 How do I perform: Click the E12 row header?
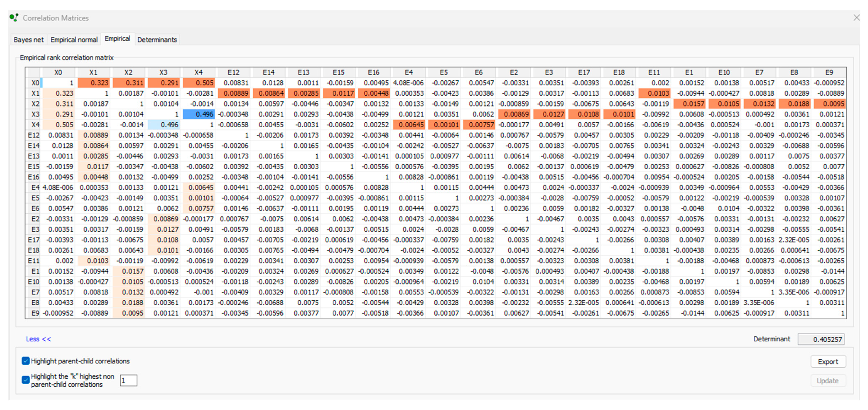pyautogui.click(x=33, y=135)
